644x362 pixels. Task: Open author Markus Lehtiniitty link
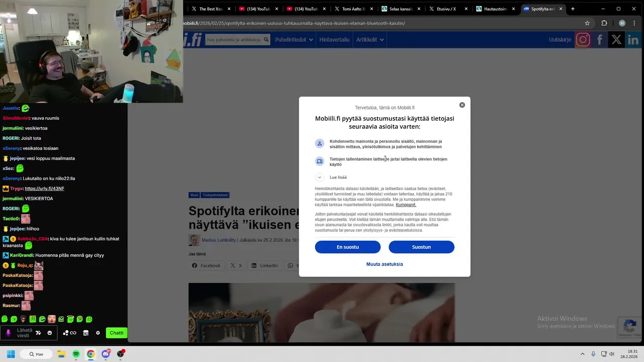point(218,240)
